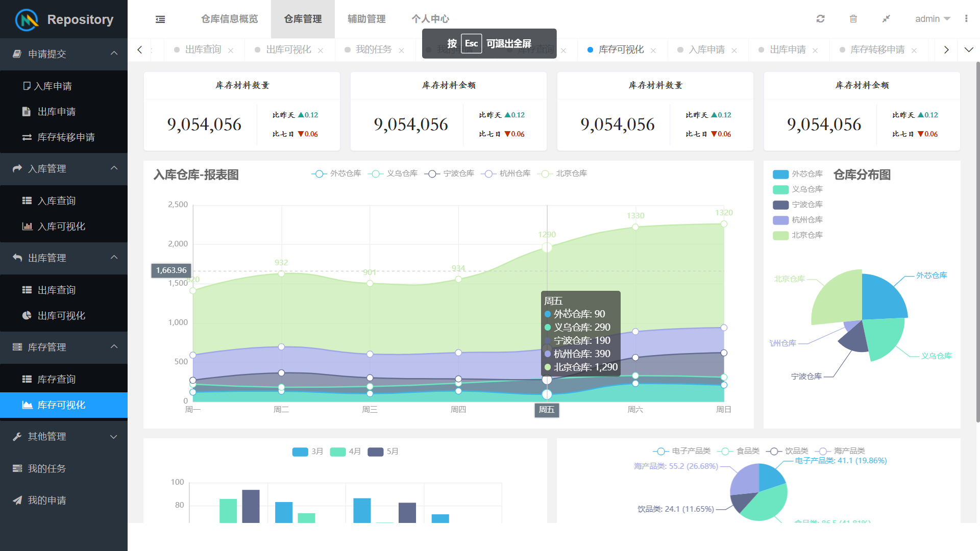This screenshot has height=551, width=980.
Task: Click the refresh icon in top bar
Action: pyautogui.click(x=820, y=19)
